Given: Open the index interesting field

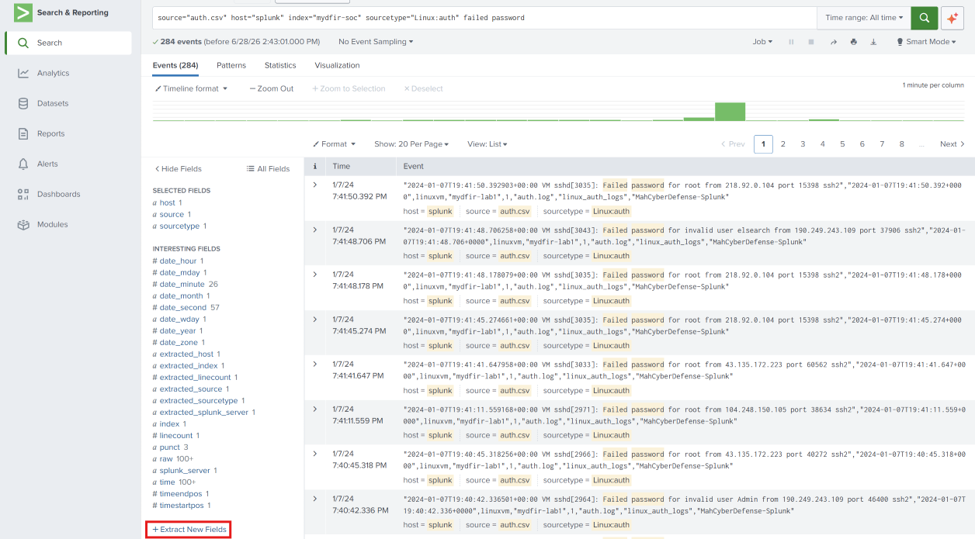Looking at the screenshot, I should (x=169, y=424).
